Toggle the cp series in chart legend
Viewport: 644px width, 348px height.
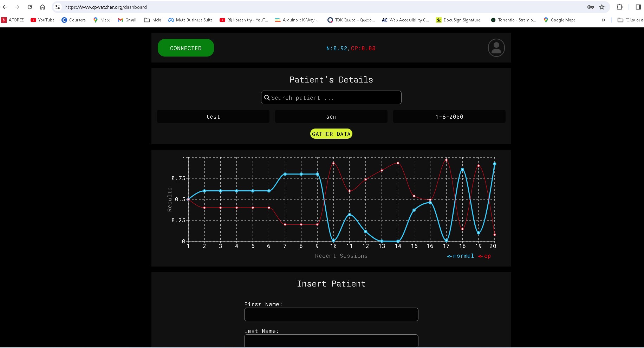[x=484, y=256]
